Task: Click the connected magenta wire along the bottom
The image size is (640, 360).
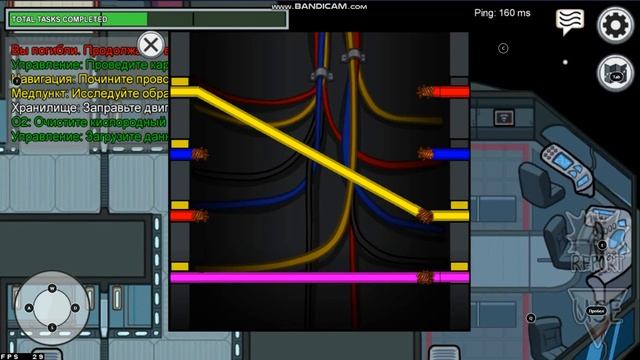Action: [x=320, y=278]
